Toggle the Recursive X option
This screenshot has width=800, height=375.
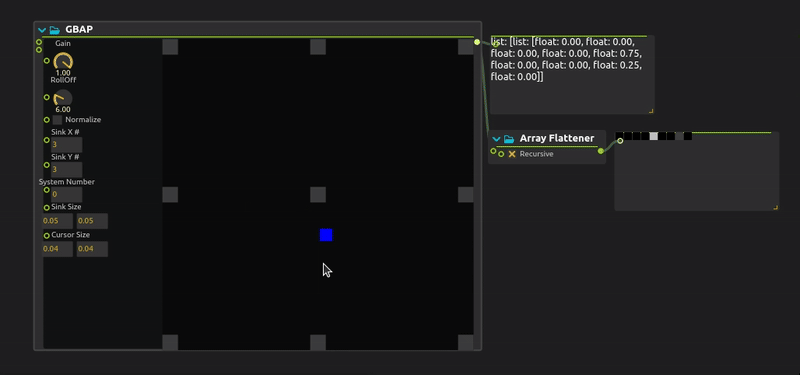click(512, 154)
